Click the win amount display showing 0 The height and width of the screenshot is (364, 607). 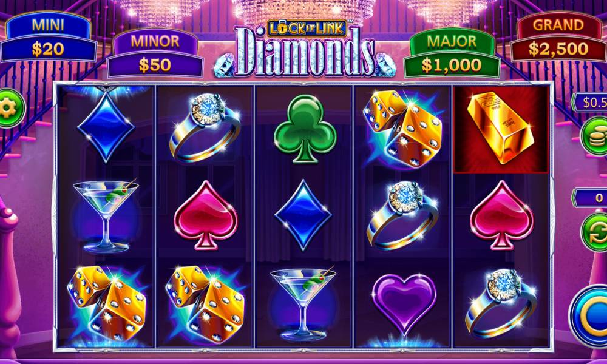(x=590, y=198)
